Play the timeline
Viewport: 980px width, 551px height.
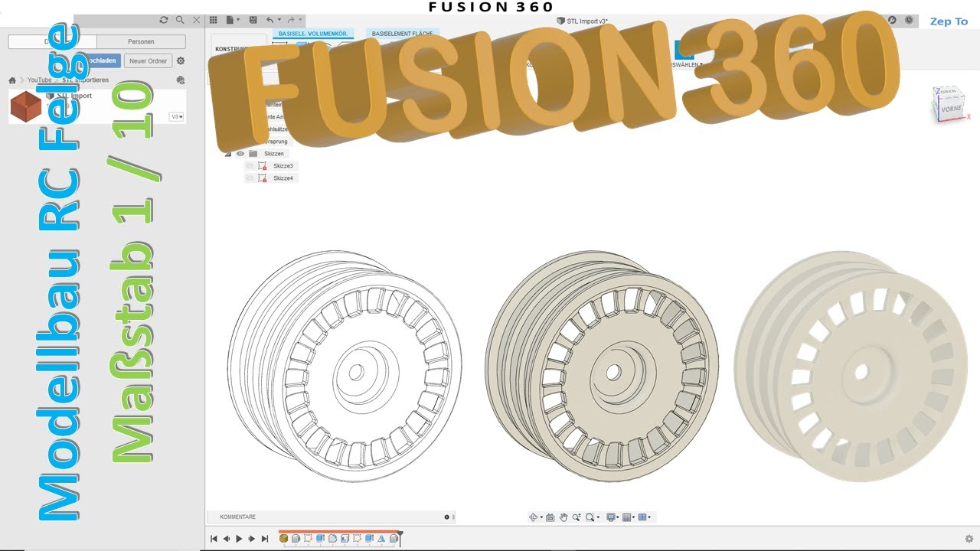coord(239,539)
